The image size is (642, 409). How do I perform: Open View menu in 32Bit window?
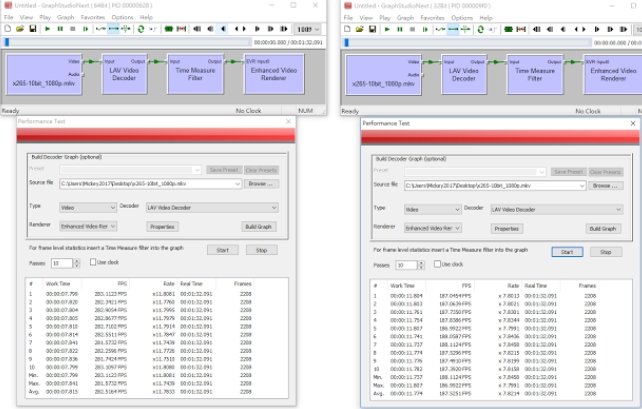[366, 18]
